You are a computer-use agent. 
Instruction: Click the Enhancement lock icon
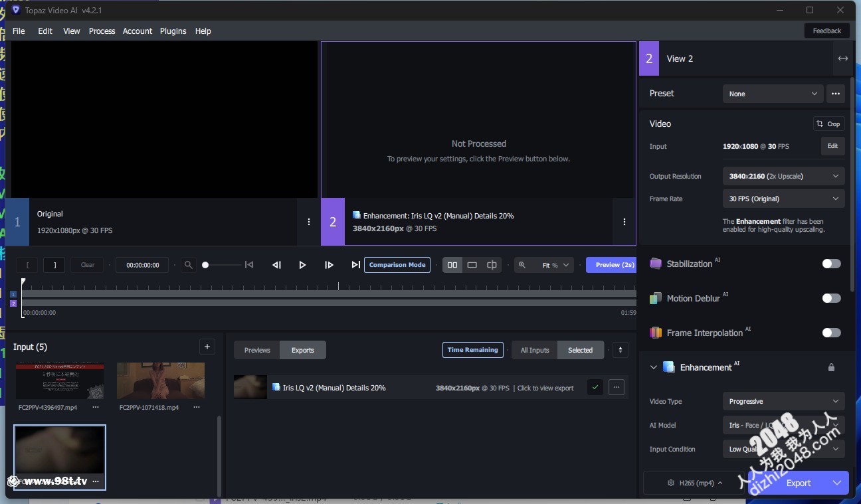(x=831, y=367)
